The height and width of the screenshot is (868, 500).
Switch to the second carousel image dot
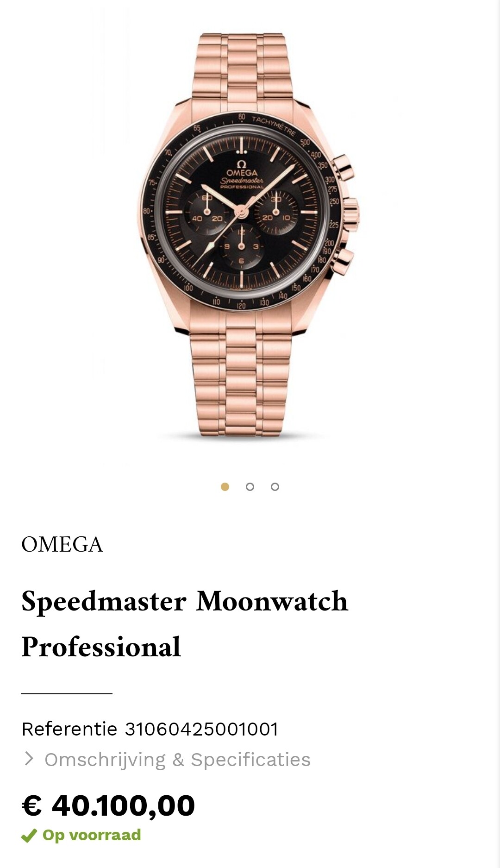click(250, 487)
